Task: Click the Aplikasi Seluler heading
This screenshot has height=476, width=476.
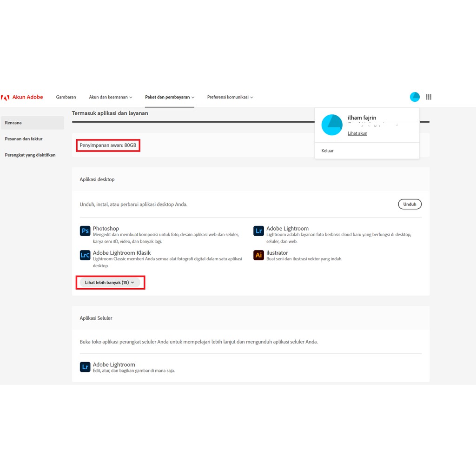Action: 96,318
